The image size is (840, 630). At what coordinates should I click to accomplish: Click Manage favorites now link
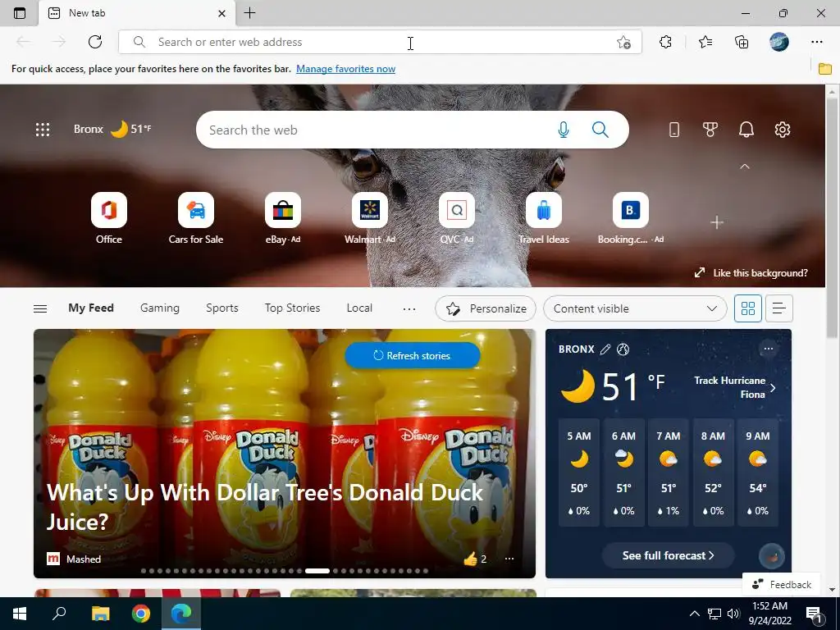[x=345, y=69]
